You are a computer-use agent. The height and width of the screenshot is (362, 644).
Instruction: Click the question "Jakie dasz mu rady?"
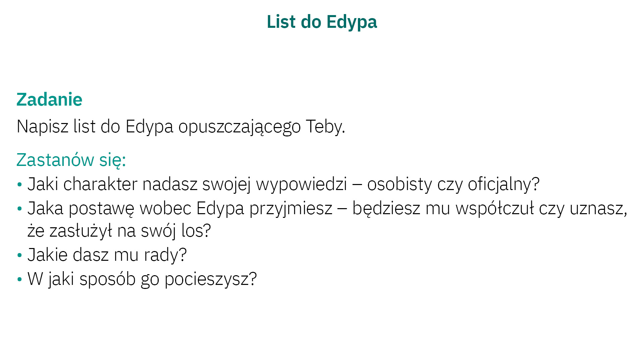[x=107, y=255]
